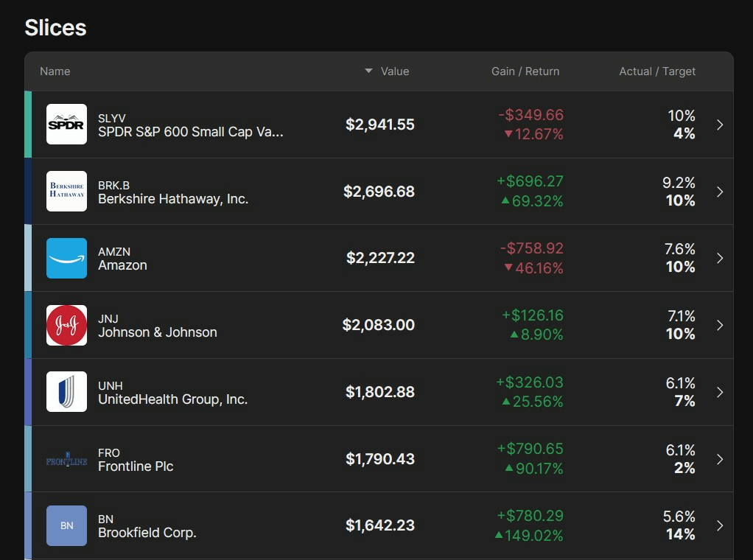Click the +$126.16 gain amount
The height and width of the screenshot is (560, 753).
[533, 315]
